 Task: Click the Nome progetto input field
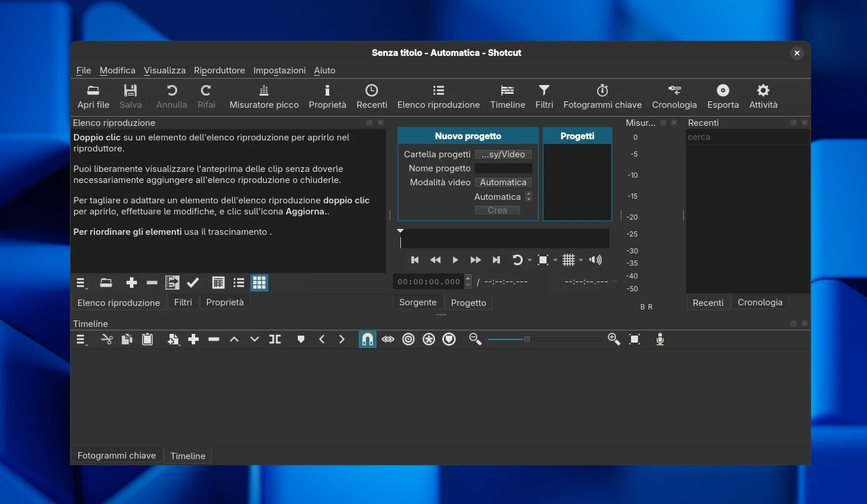pos(503,168)
